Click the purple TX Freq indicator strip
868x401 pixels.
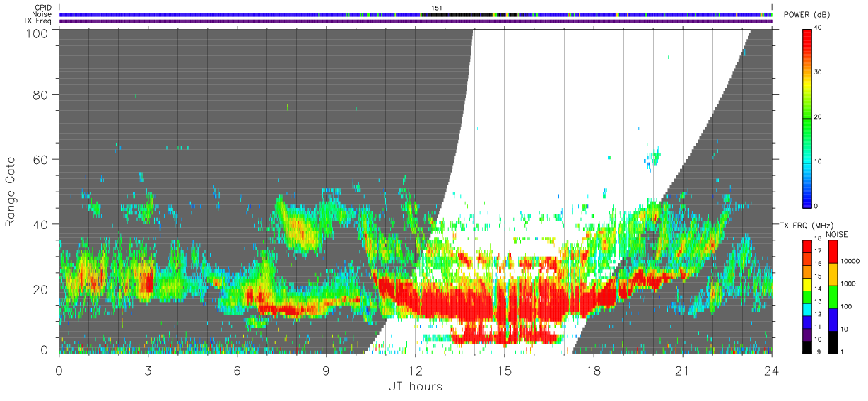(x=416, y=21)
